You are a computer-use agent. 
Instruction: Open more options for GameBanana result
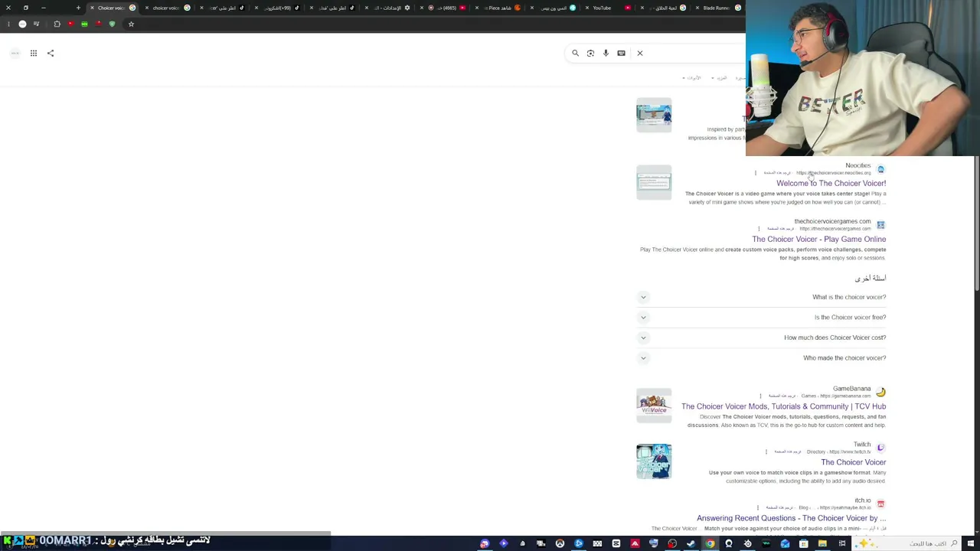pos(760,396)
